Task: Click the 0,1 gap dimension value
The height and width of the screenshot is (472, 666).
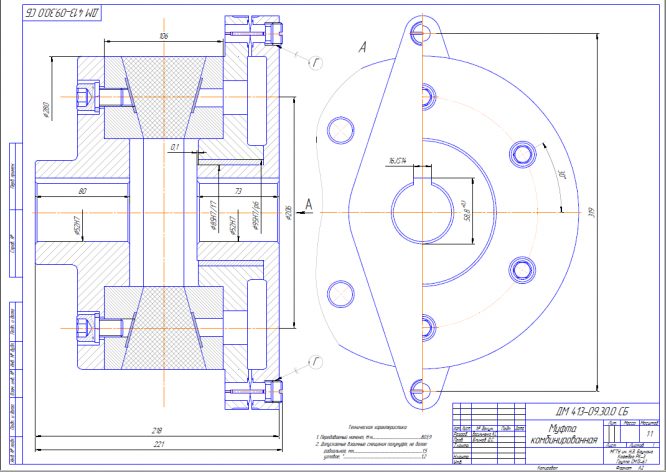Action: 175,147
